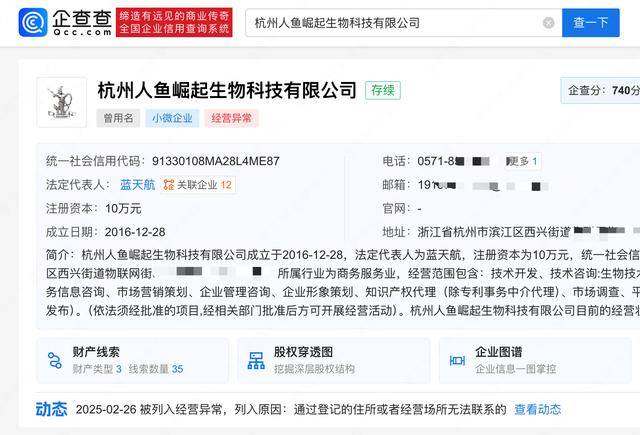
Task: Click the 经营异常 warning tag
Action: pos(231,118)
